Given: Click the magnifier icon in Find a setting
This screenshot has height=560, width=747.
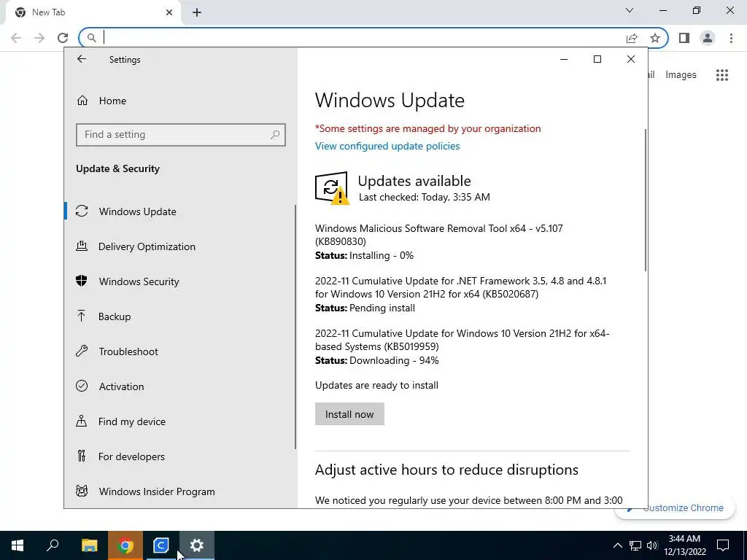Looking at the screenshot, I should tap(275, 135).
